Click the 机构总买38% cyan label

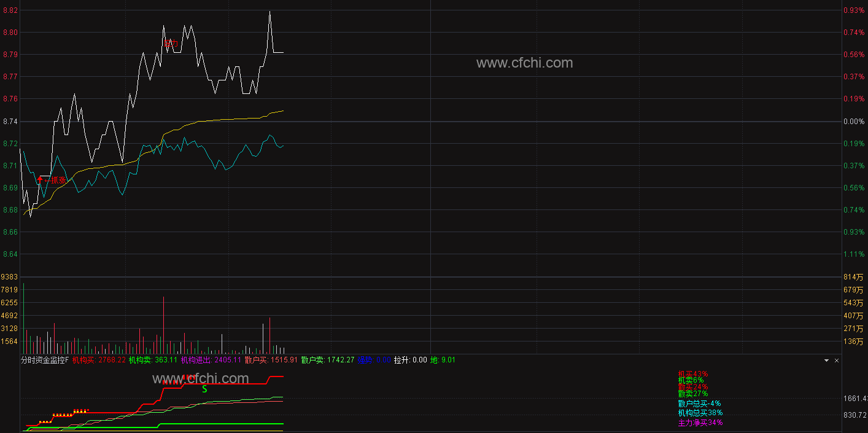pos(700,413)
